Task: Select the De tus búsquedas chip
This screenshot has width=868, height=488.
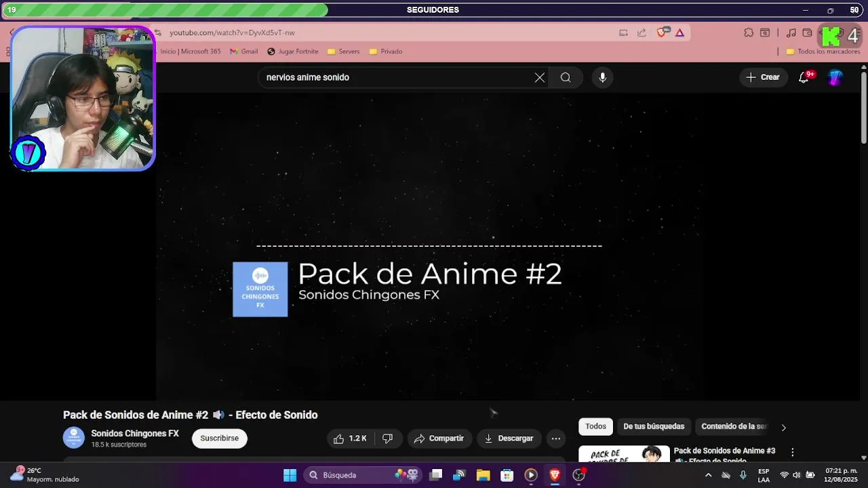Action: 654,426
